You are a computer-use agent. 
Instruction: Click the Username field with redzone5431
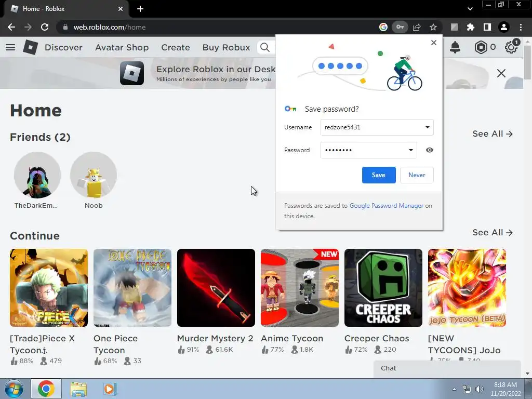pos(377,127)
